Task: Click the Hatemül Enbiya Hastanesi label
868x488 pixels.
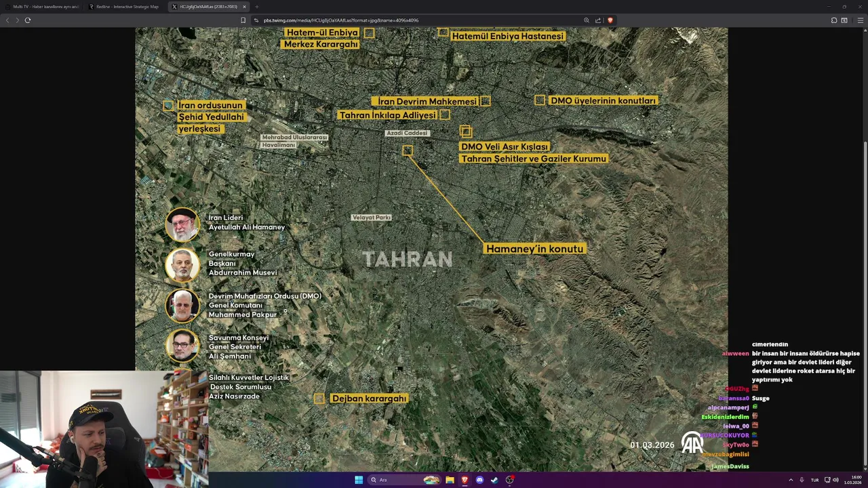Action: tap(508, 36)
